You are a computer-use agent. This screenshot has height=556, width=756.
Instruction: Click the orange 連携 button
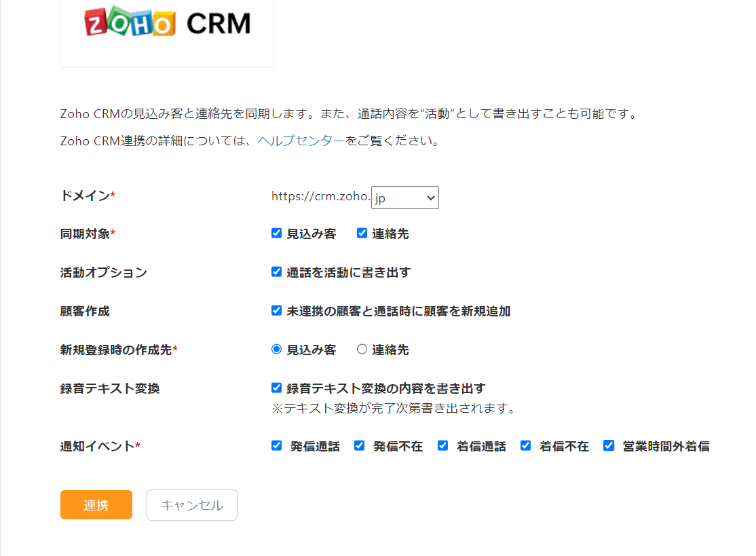(x=96, y=505)
